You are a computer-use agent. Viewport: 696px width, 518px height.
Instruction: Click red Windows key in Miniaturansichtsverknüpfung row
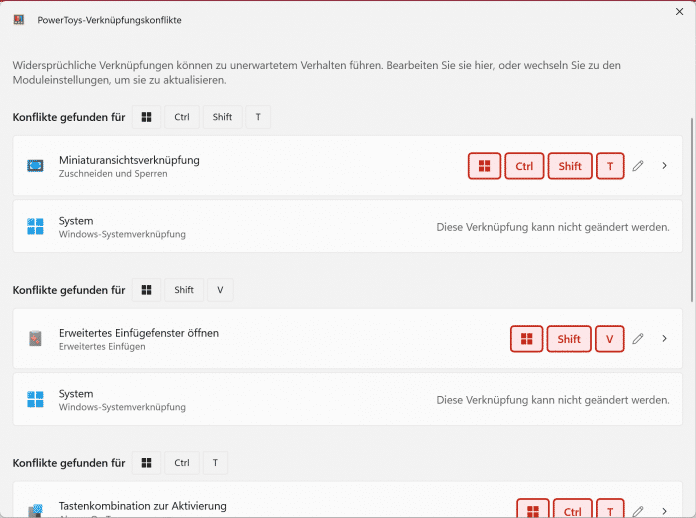point(484,166)
